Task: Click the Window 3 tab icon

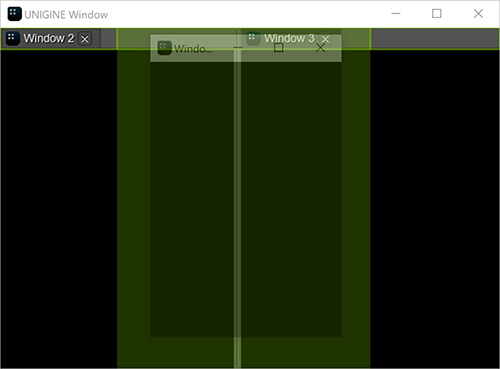Action: (x=253, y=38)
